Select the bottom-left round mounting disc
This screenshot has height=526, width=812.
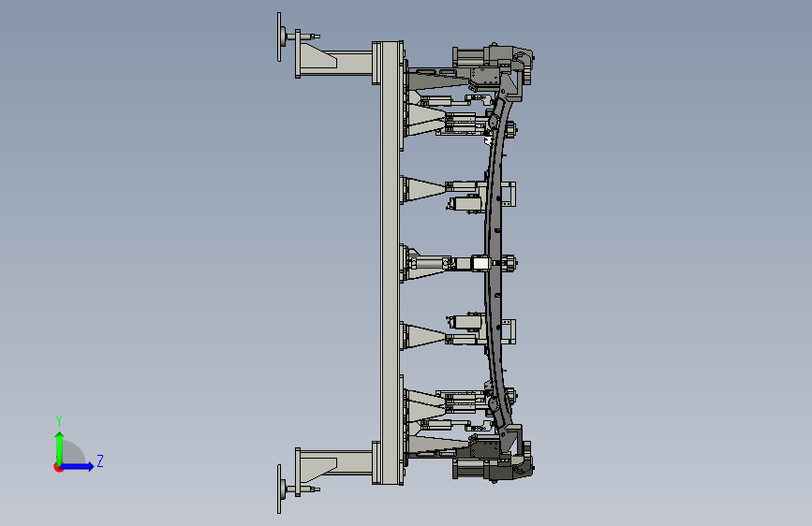pos(280,489)
